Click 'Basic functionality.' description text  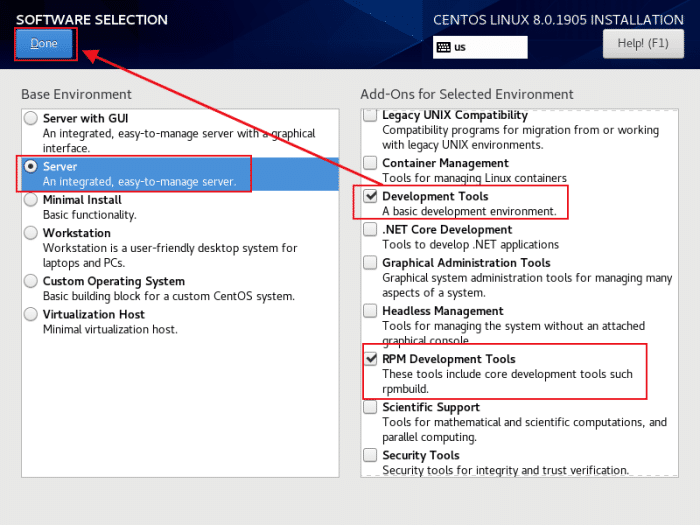pos(90,215)
